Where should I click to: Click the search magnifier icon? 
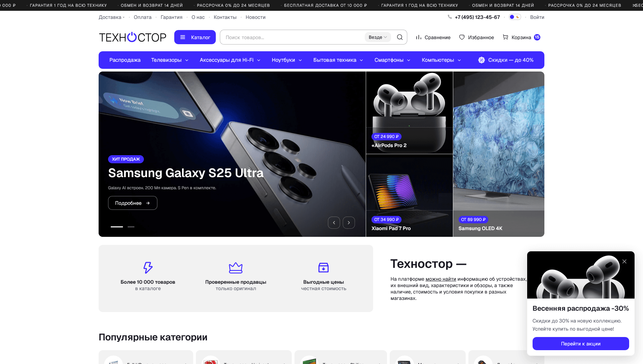(400, 37)
